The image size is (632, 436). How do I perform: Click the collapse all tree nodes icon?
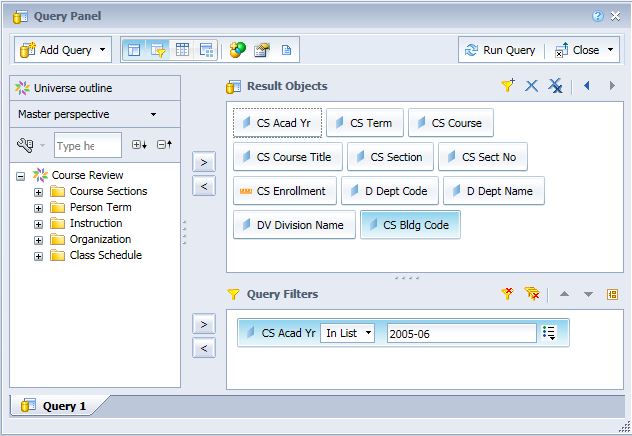(x=164, y=145)
